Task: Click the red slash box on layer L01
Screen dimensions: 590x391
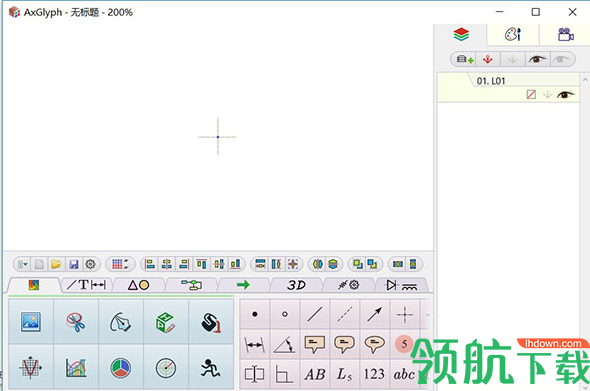Action: click(x=531, y=94)
